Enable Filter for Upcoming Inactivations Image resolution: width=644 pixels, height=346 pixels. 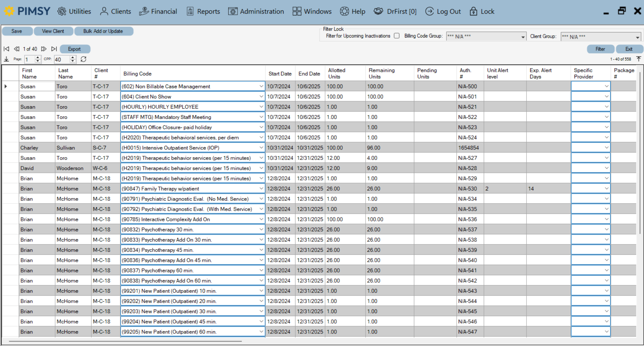pos(397,35)
